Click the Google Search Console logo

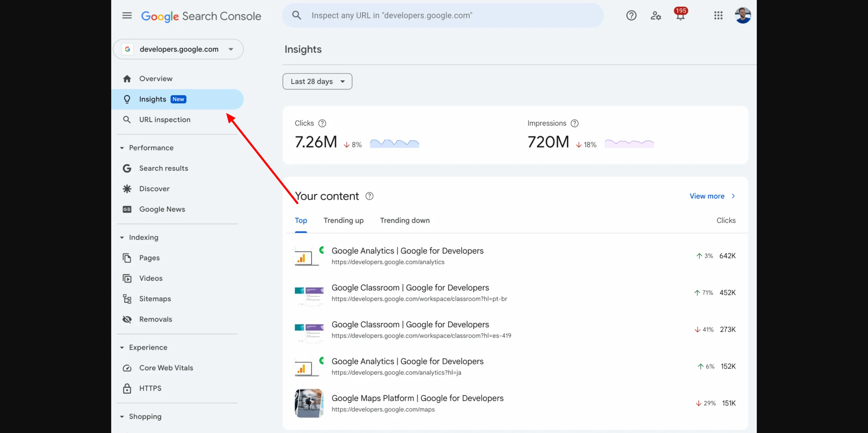(x=201, y=16)
